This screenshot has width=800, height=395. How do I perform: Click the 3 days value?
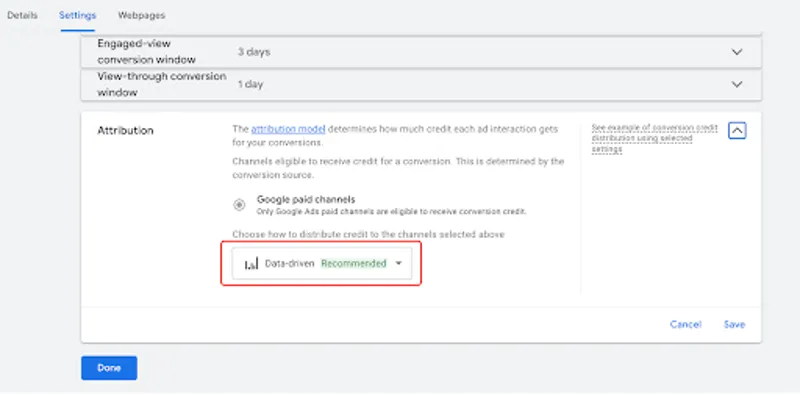[x=254, y=52]
